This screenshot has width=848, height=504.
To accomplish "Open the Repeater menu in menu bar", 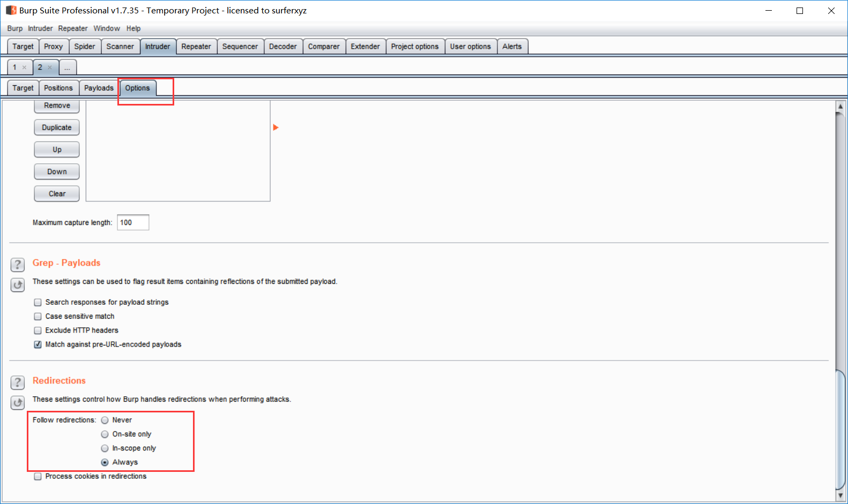I will [x=73, y=28].
